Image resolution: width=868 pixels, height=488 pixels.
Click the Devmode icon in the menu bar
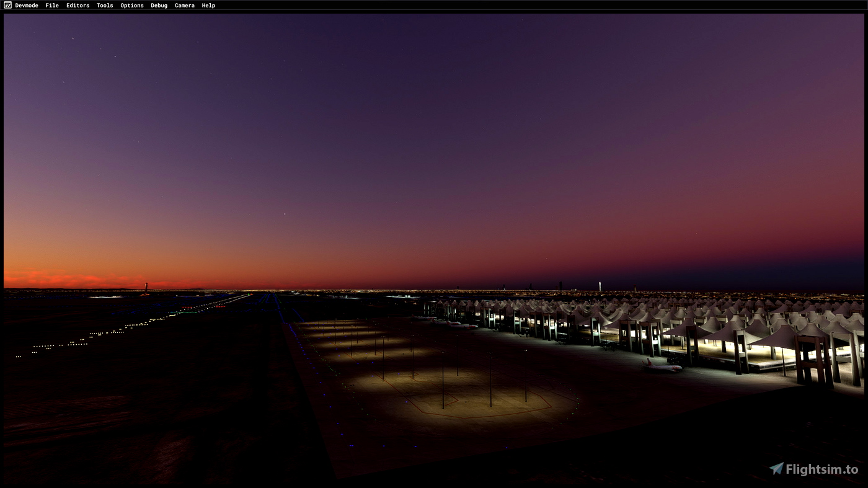(x=7, y=5)
